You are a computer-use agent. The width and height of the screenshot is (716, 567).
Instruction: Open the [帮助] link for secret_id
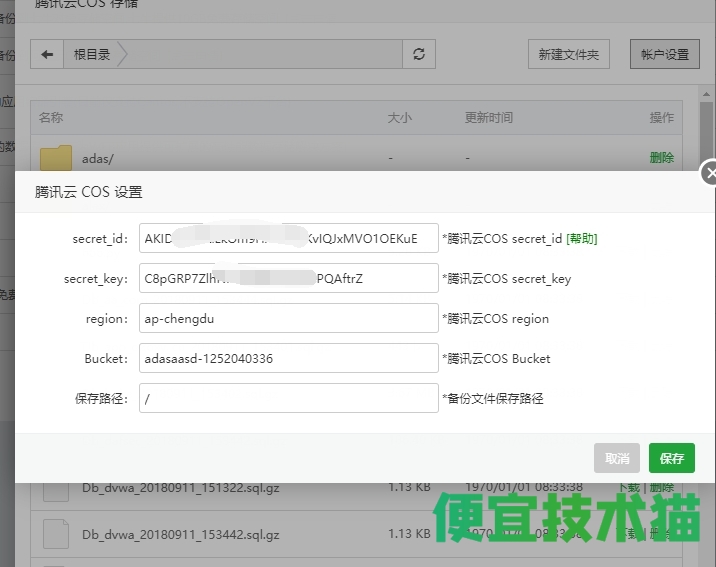pos(582,239)
